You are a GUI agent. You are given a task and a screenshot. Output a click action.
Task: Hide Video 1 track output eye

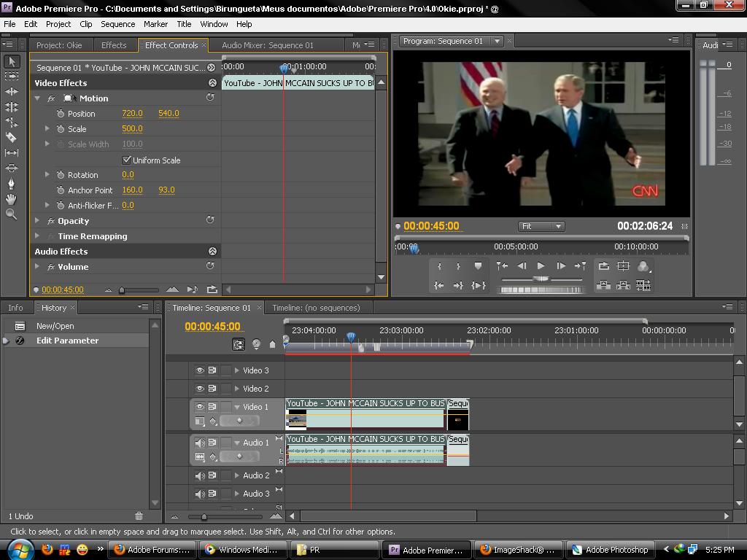tap(200, 407)
